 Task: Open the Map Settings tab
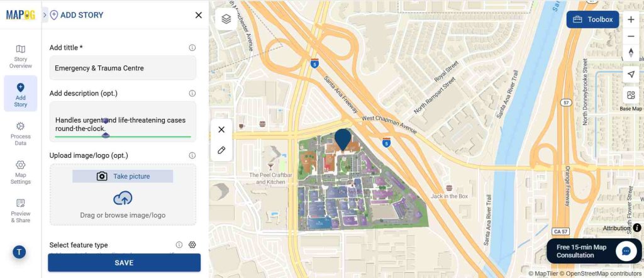(21, 171)
